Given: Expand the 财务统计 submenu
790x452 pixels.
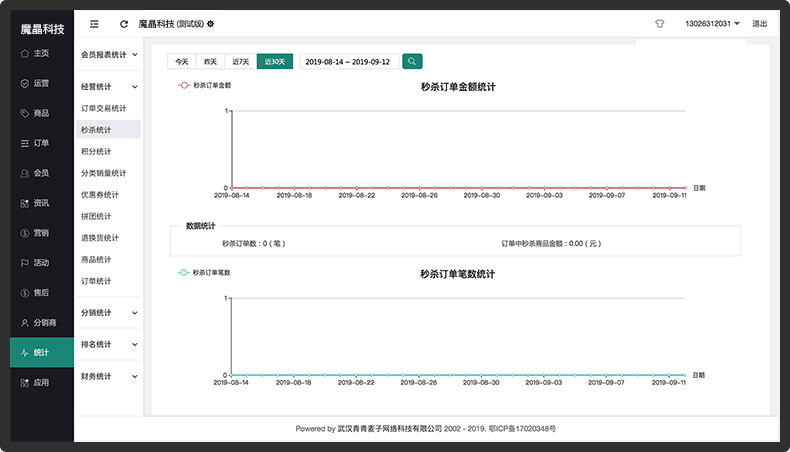Looking at the screenshot, I should 109,376.
